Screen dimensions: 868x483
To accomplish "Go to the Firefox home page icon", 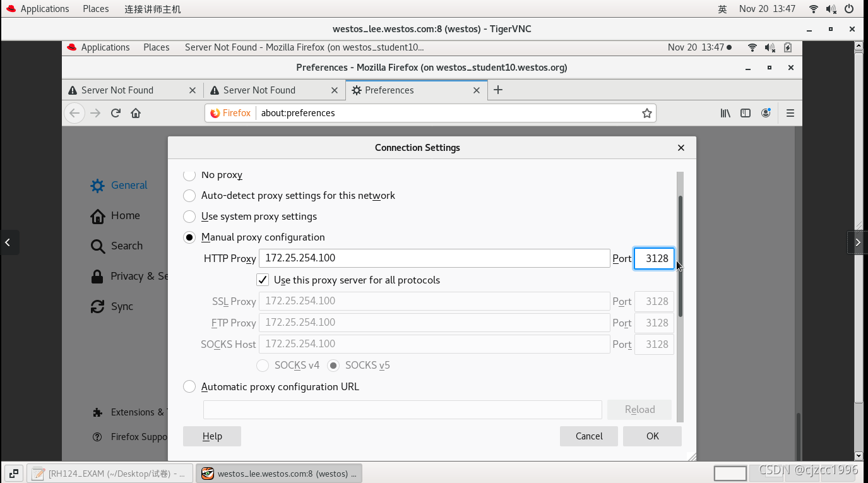I will [x=136, y=113].
